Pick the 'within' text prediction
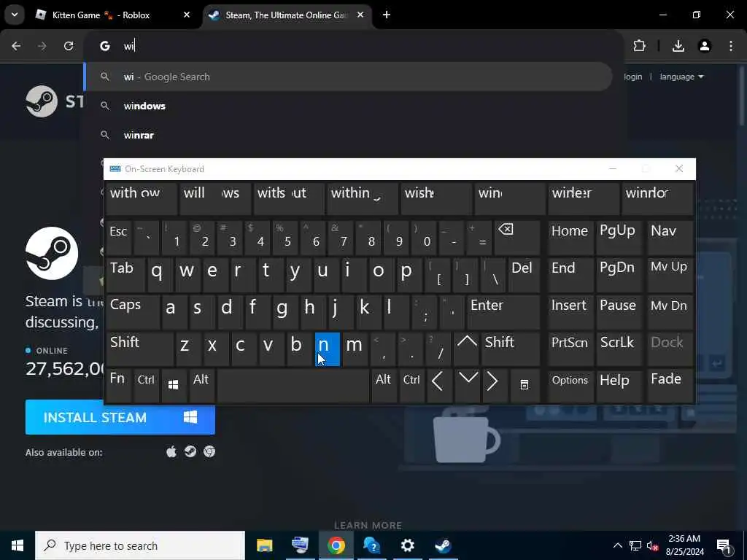Screen dimensions: 747x560 pyautogui.click(x=362, y=198)
